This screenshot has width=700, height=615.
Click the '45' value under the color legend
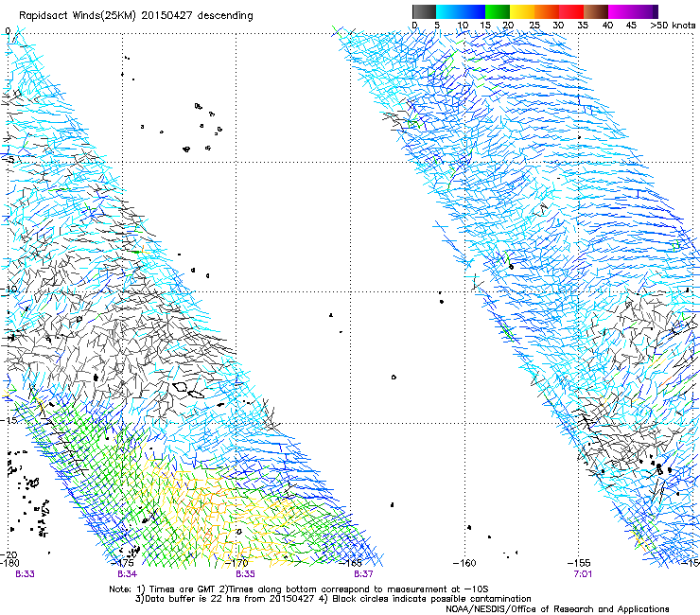(631, 26)
